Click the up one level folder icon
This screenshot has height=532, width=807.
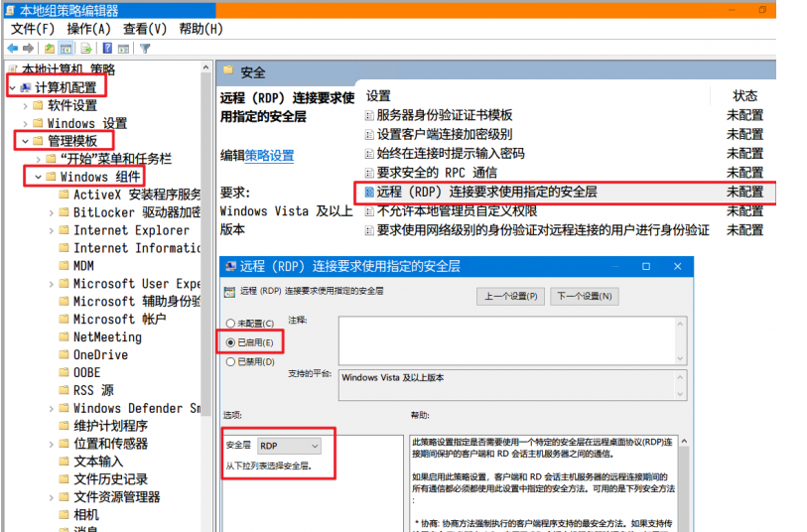point(50,49)
